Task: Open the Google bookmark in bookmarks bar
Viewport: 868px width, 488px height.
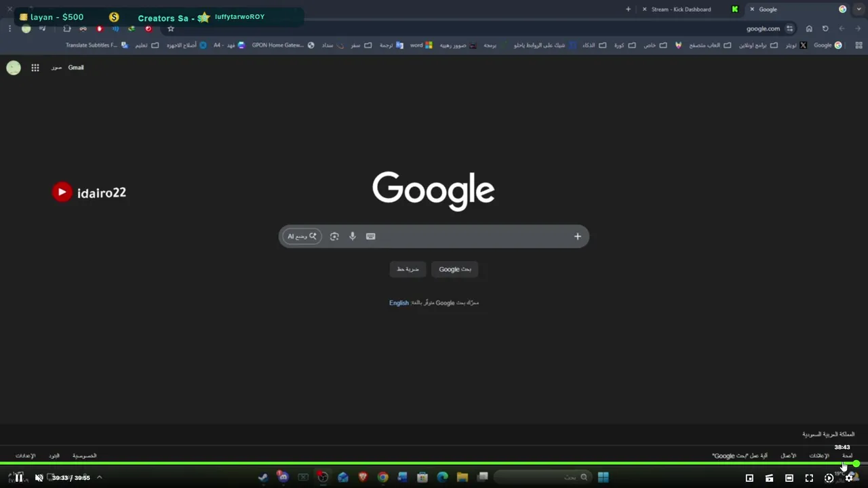Action: coord(828,45)
